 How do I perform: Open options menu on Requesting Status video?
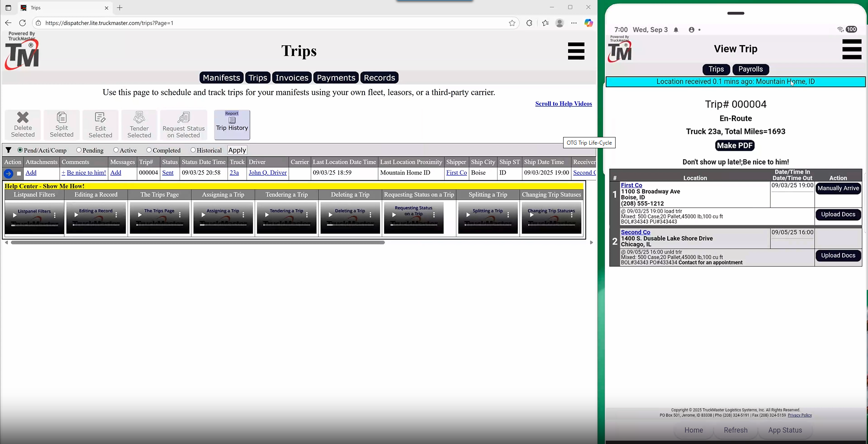tap(434, 215)
